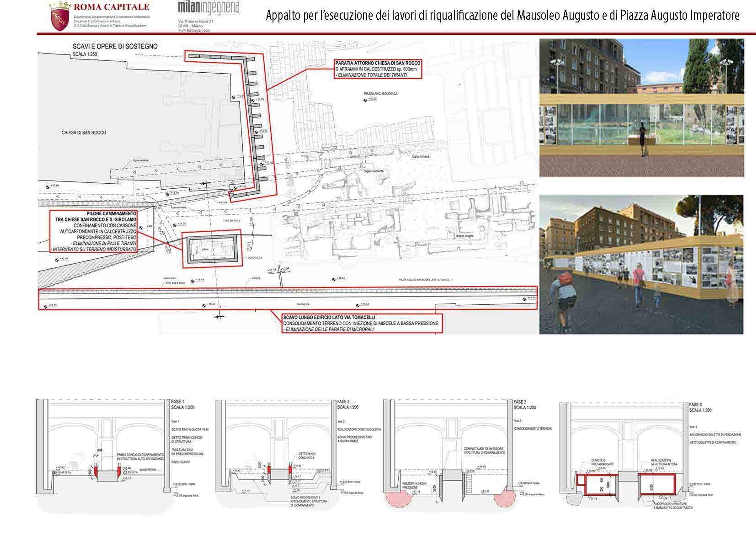Open the street view hoarding rendering
Viewport: 756px width, 534px height.
pos(641,264)
